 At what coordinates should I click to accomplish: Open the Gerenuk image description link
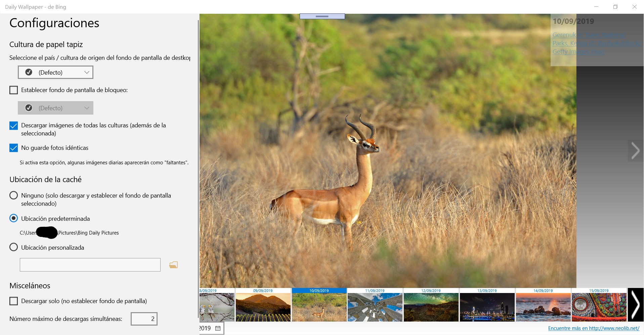(596, 43)
